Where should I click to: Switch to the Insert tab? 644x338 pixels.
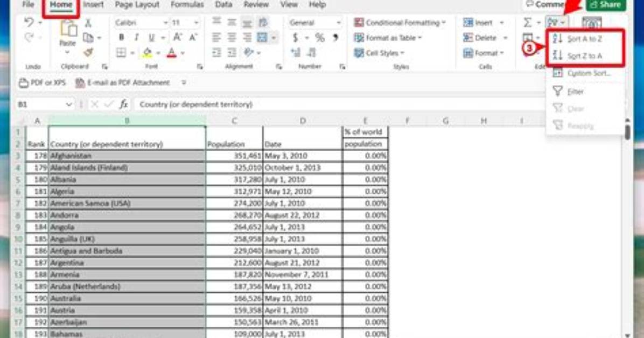pyautogui.click(x=93, y=5)
